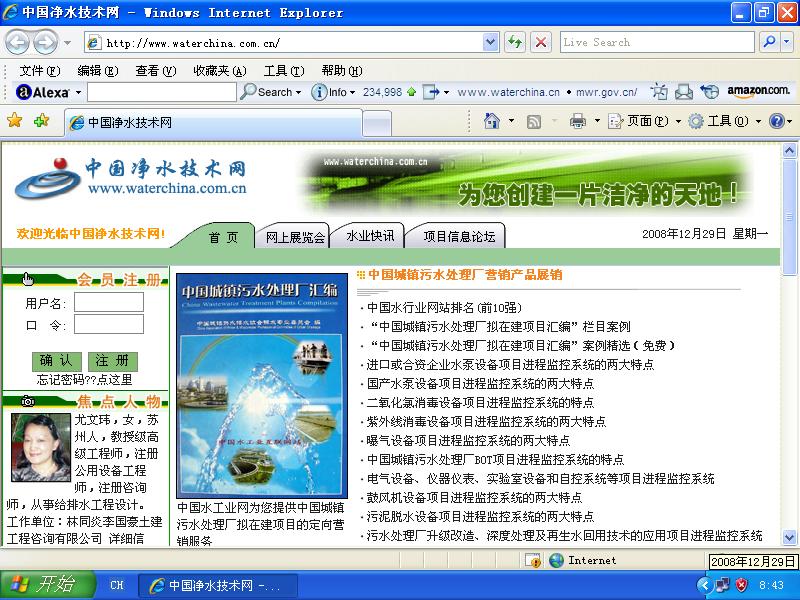This screenshot has height=600, width=800.
Task: Open the 收藏夹(A) menu
Action: (220, 71)
